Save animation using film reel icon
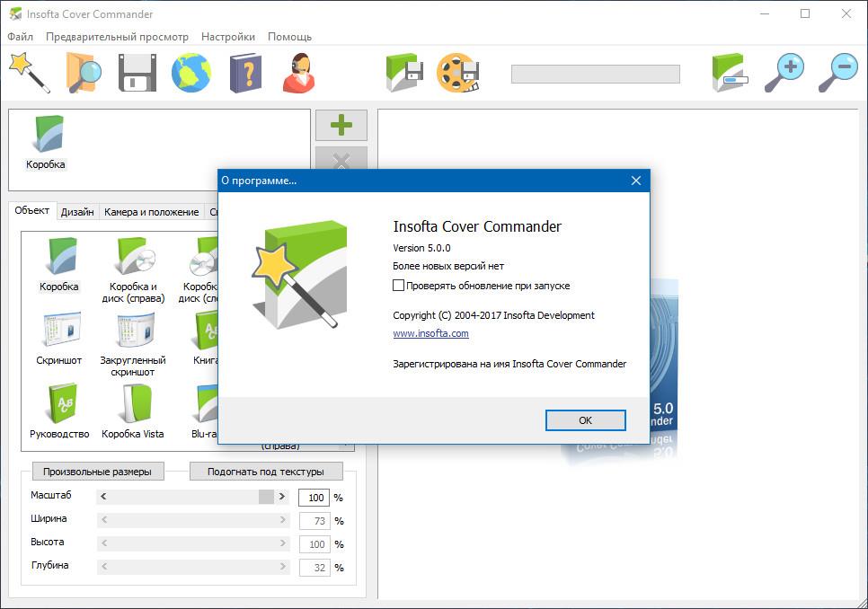This screenshot has height=609, width=868. coord(458,73)
